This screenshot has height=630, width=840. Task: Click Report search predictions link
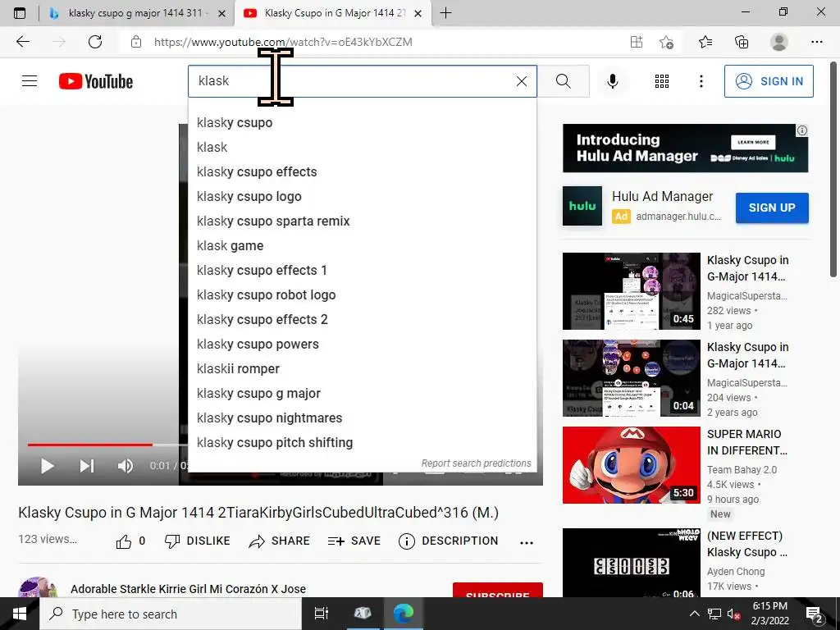[x=476, y=463]
